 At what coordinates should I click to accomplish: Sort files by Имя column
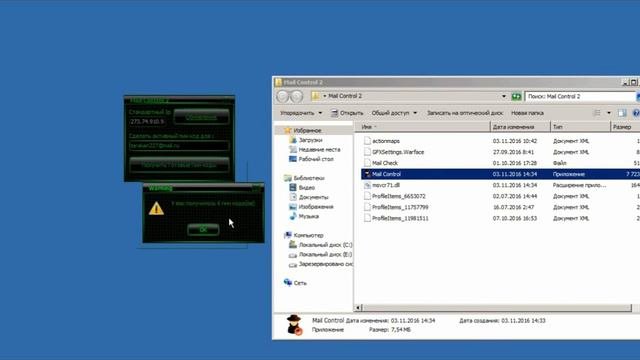[x=422, y=127]
